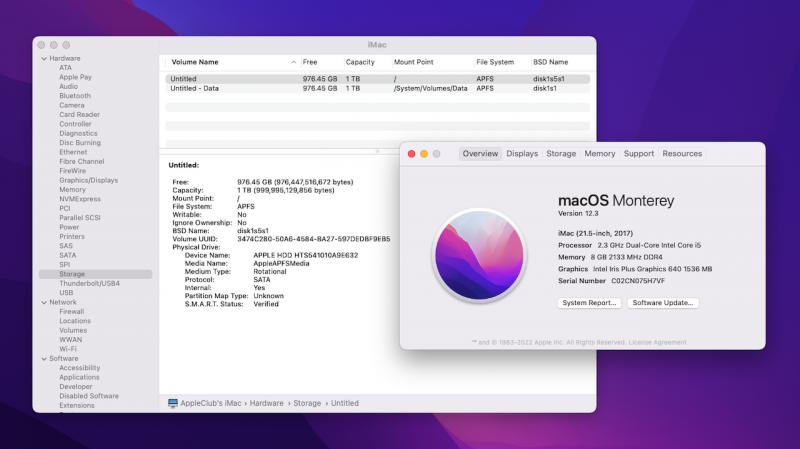Select Fibre Channel in sidebar
800x449 pixels.
pos(81,162)
